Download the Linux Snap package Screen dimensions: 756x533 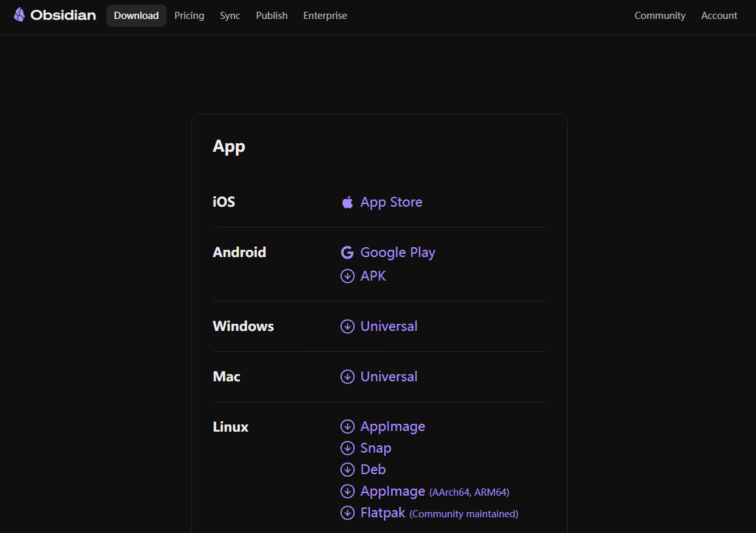(x=376, y=448)
